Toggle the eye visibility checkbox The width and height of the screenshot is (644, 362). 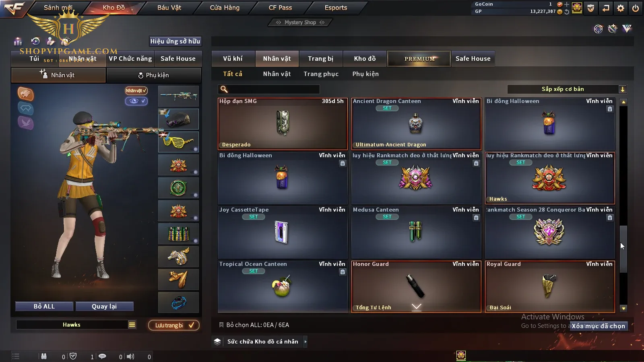(136, 101)
